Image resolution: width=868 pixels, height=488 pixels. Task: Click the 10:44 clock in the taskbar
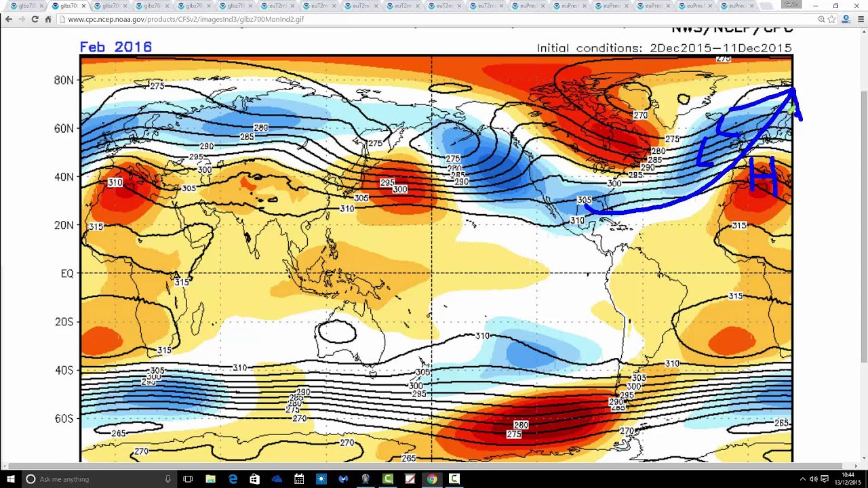pos(848,479)
